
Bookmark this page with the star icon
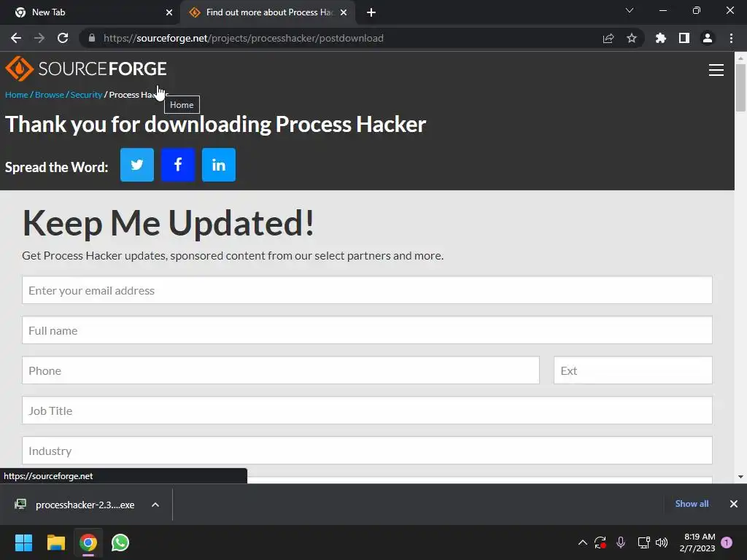coord(632,38)
